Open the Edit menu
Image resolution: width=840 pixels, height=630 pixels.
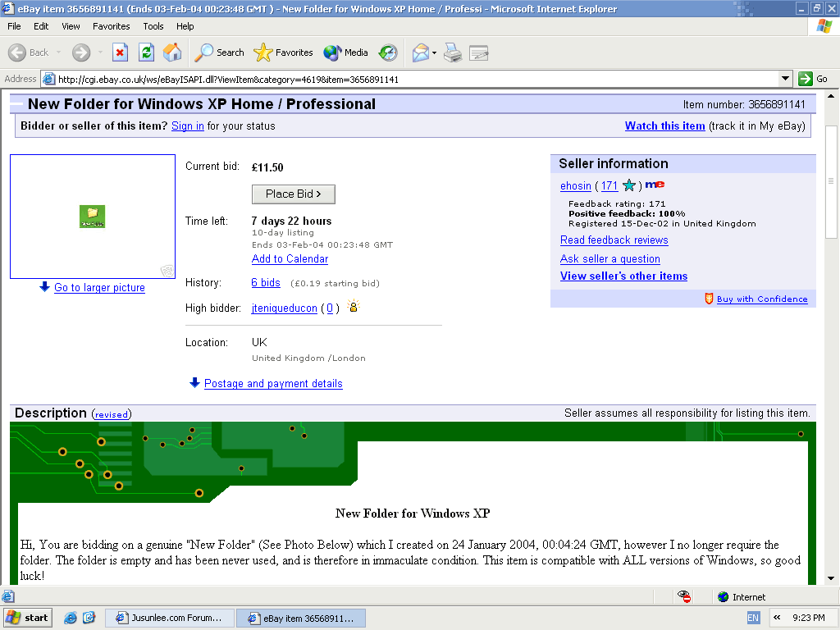41,26
